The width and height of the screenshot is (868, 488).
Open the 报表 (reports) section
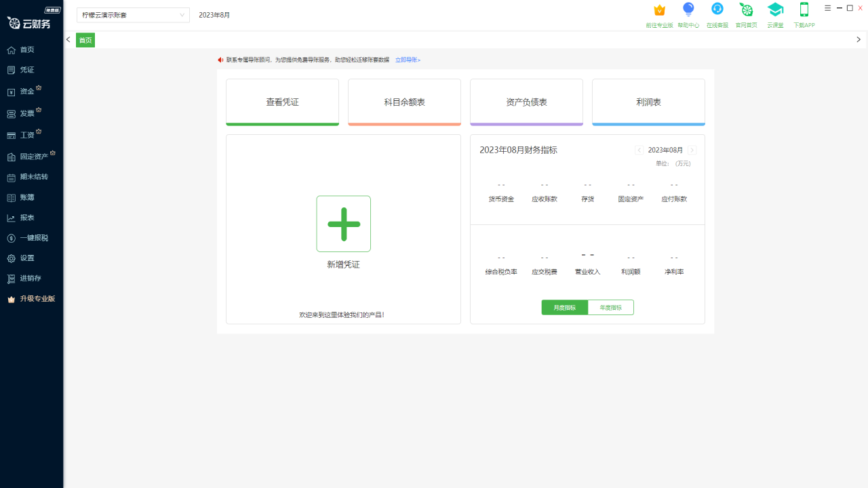(x=25, y=218)
